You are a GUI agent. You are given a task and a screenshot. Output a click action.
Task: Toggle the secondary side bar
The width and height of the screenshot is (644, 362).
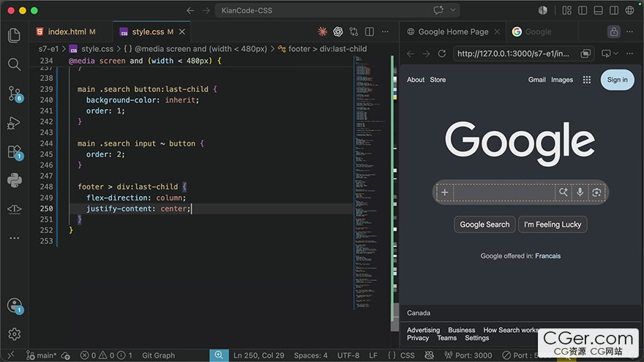[613, 11]
